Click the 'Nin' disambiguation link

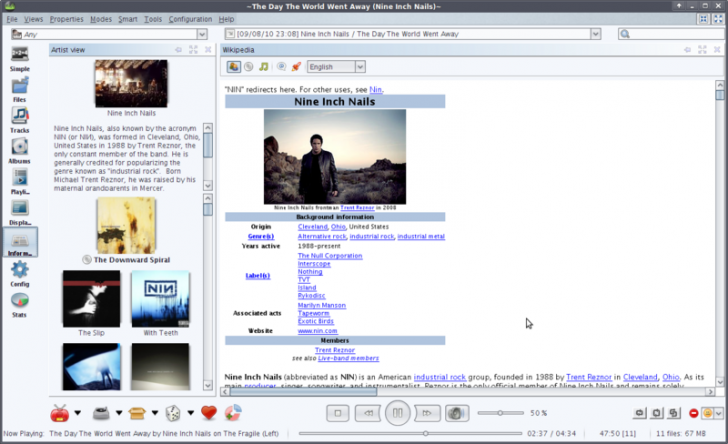coord(376,90)
